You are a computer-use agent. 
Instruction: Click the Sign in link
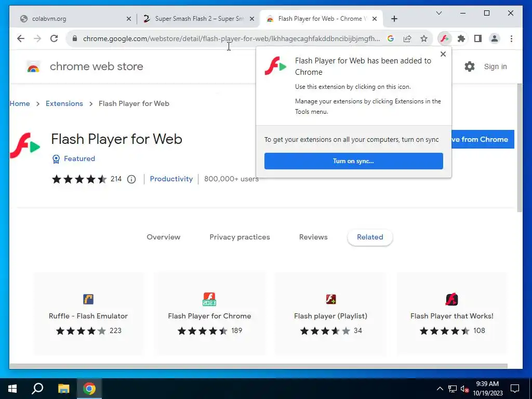[495, 66]
